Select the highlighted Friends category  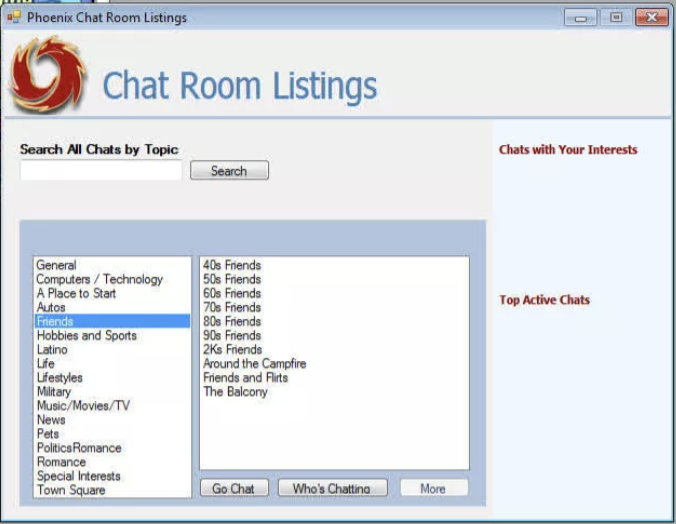coord(112,321)
